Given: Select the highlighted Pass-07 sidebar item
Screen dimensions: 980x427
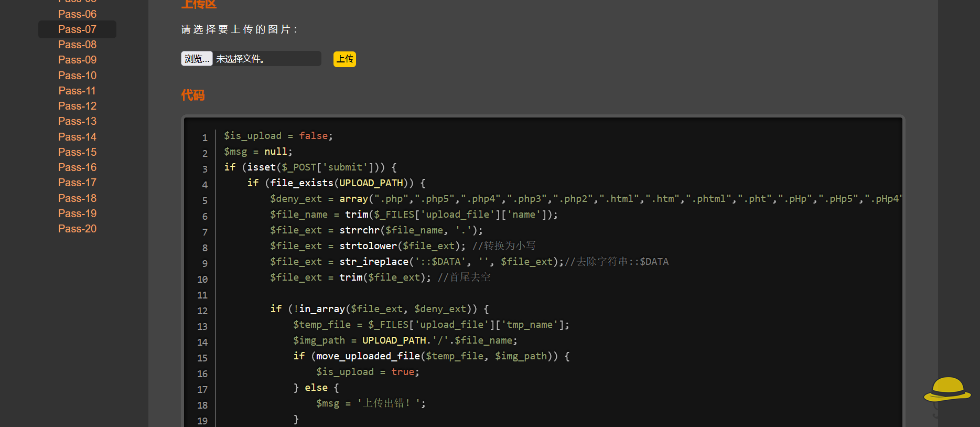Looking at the screenshot, I should [77, 29].
